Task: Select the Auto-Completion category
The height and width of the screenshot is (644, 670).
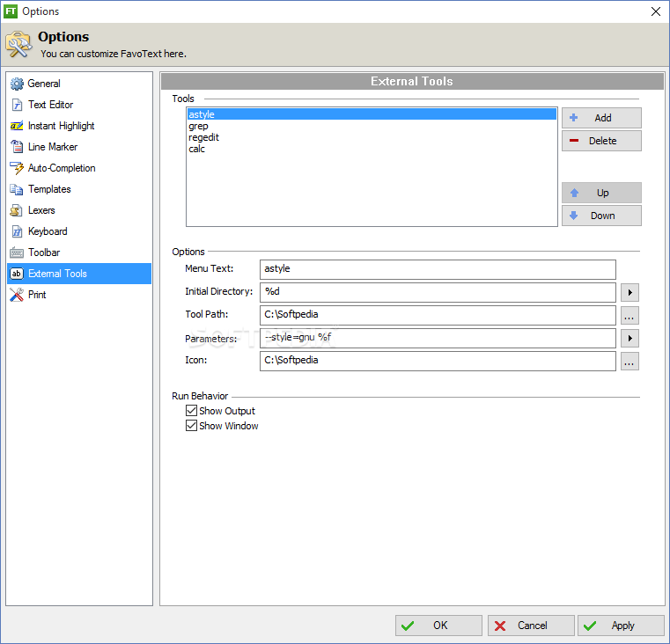Action: click(79, 168)
